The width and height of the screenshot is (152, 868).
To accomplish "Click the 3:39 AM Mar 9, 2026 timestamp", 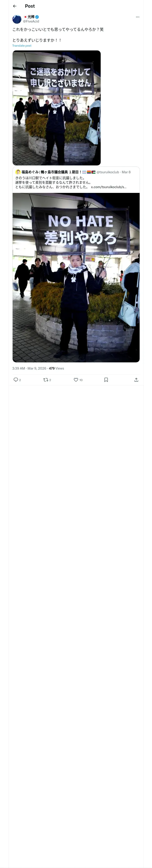I will tap(29, 368).
